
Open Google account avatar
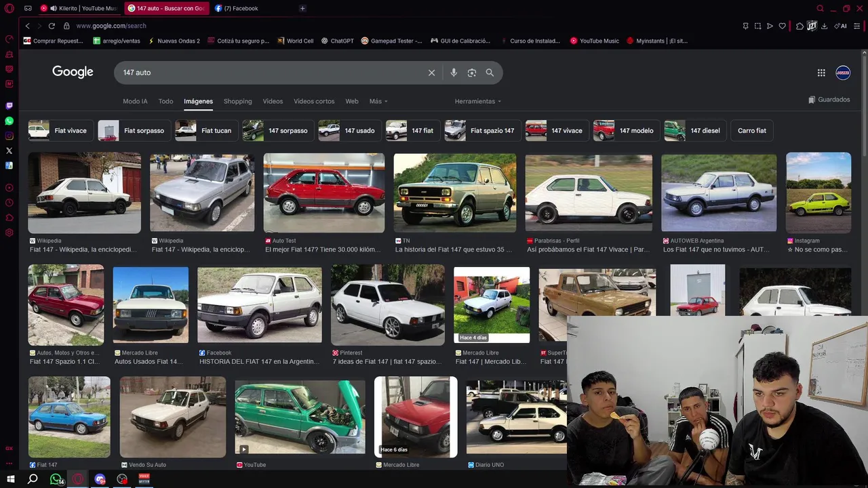843,73
